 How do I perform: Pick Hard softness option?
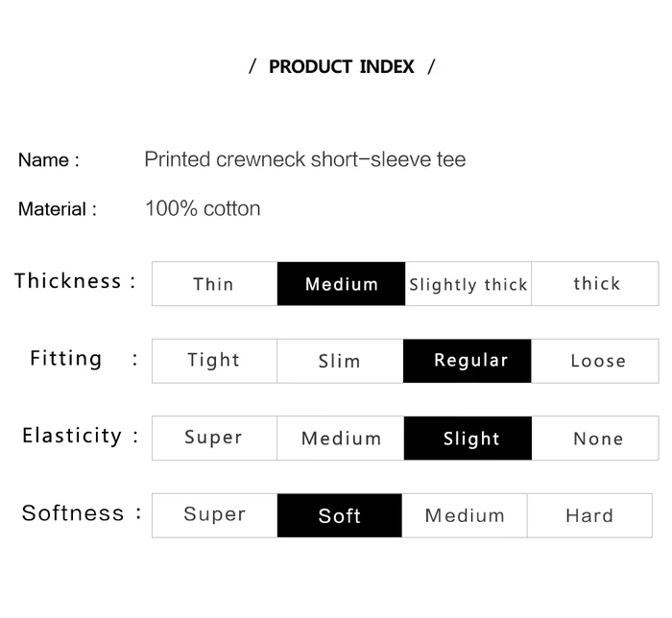coord(589,515)
